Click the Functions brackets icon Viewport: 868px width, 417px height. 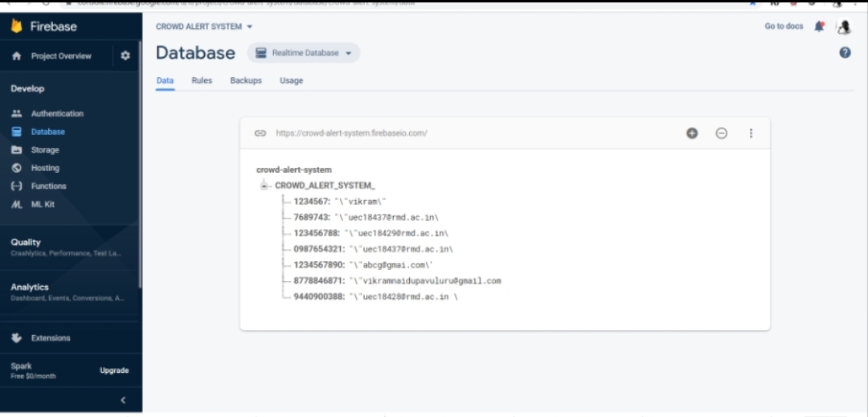point(17,186)
